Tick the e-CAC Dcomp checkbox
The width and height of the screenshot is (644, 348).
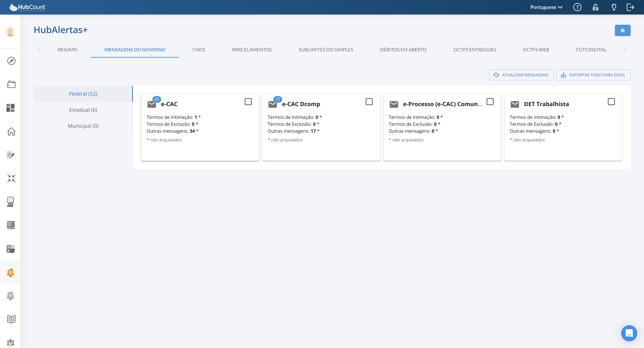(369, 102)
